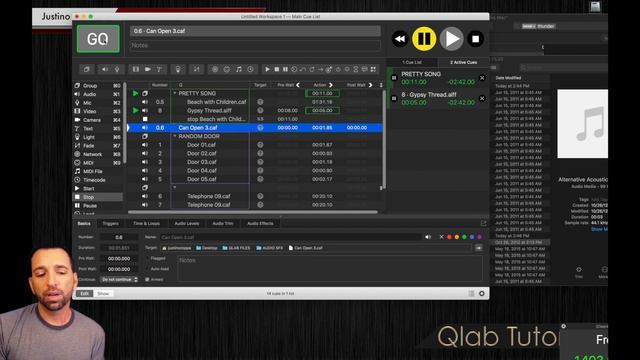Add a Pause cue from the toolbar
This screenshot has width=640, height=360.
pos(285,69)
